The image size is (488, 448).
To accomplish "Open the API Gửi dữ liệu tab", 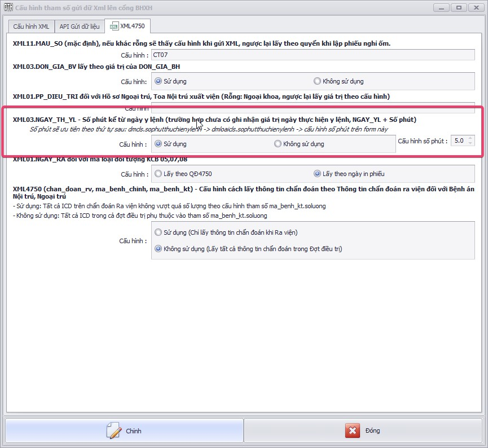I will [x=80, y=27].
